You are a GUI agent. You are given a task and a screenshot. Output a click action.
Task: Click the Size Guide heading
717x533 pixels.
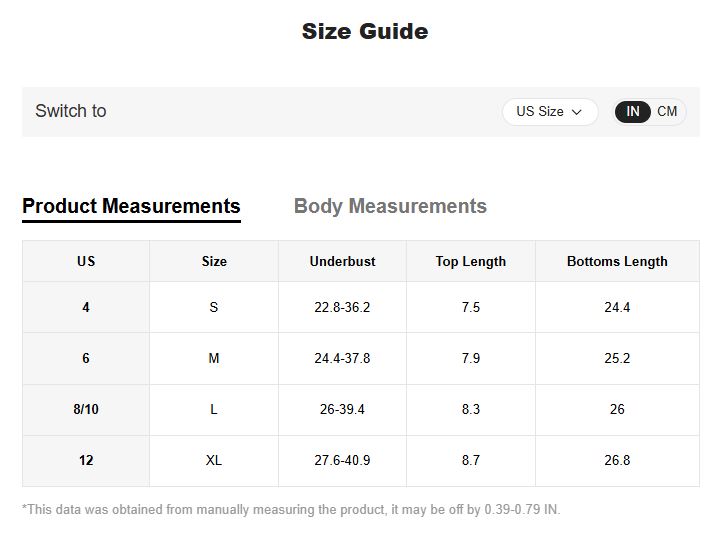tap(365, 32)
